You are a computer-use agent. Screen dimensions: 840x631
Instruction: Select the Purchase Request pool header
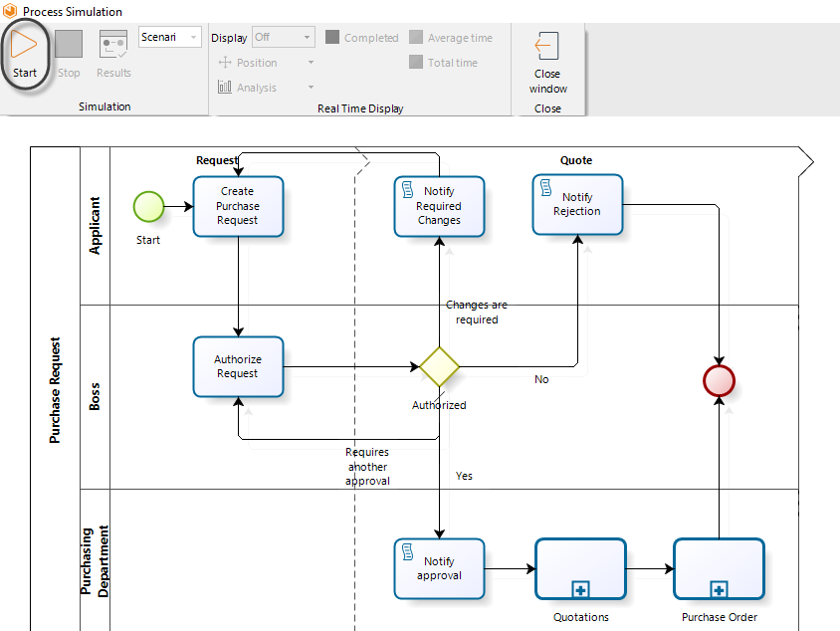[x=55, y=389]
